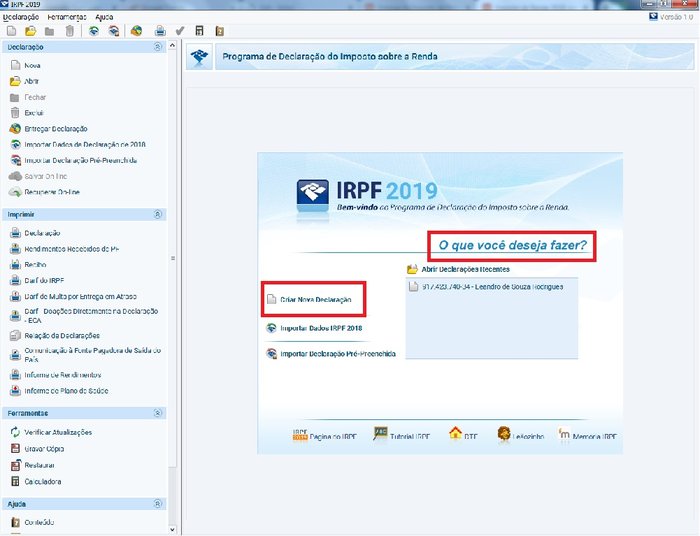Click the check pendencies toolbar icon
Viewport: 700px width, 536px height.
180,31
